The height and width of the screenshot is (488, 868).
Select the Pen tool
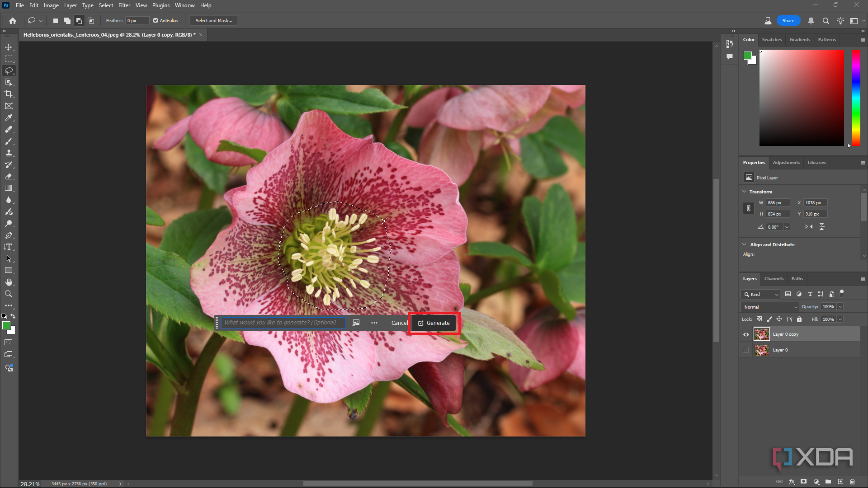(9, 235)
